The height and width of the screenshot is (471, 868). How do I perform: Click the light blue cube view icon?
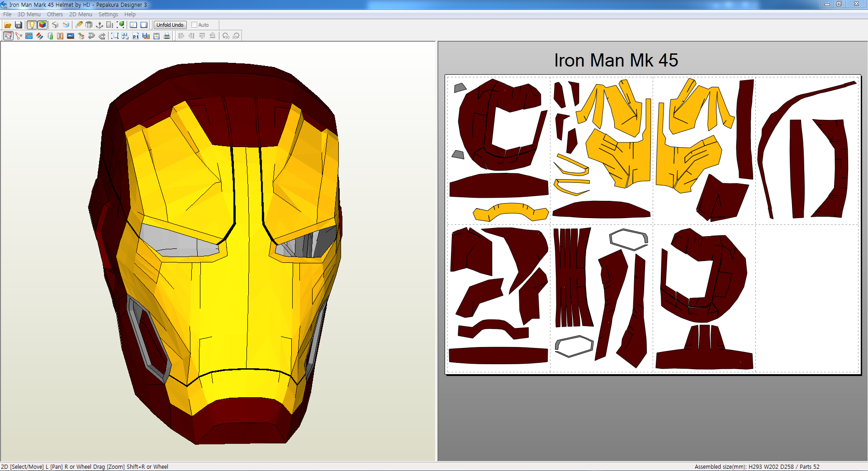tap(66, 25)
